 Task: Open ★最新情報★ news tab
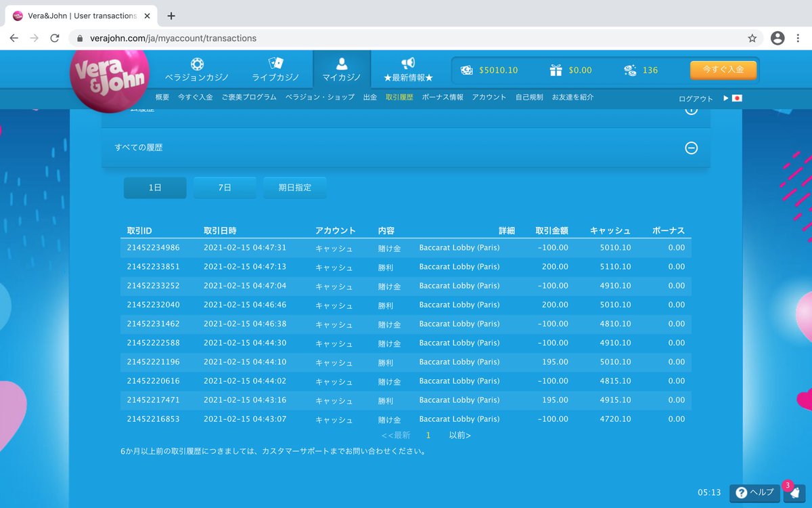click(x=408, y=70)
